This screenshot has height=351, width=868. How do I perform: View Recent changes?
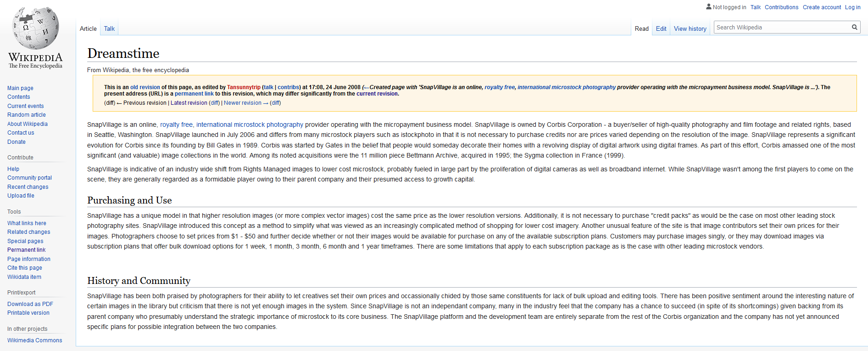point(28,187)
